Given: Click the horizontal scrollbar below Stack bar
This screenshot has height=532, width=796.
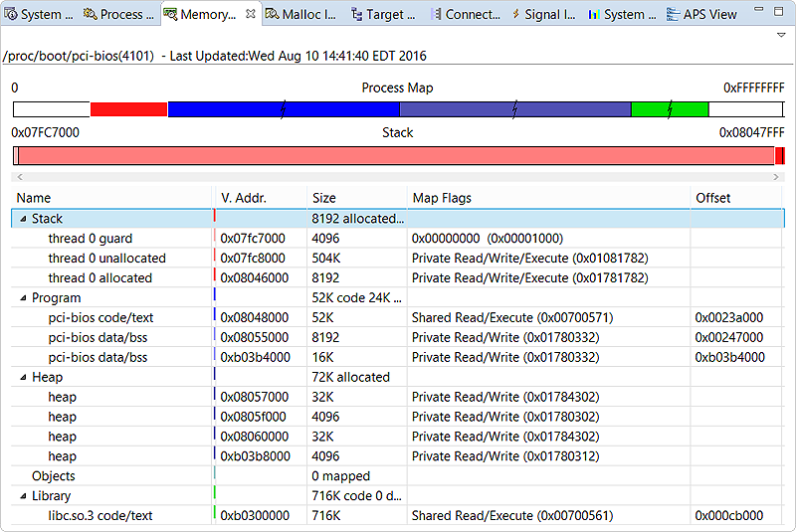Looking at the screenshot, I should point(398,176).
